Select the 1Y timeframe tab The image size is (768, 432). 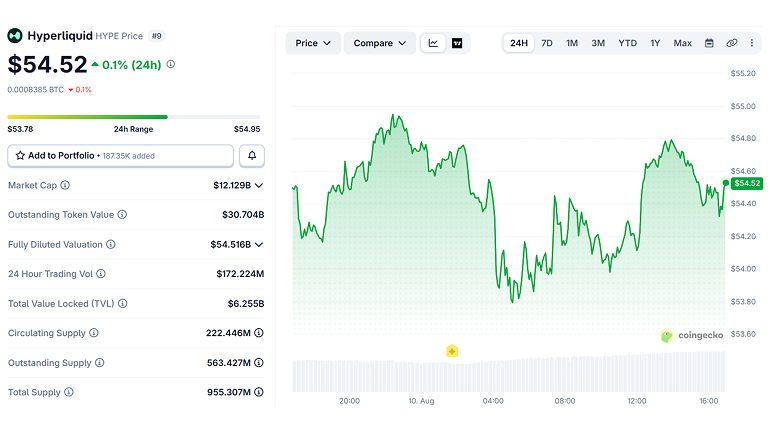[x=655, y=43]
